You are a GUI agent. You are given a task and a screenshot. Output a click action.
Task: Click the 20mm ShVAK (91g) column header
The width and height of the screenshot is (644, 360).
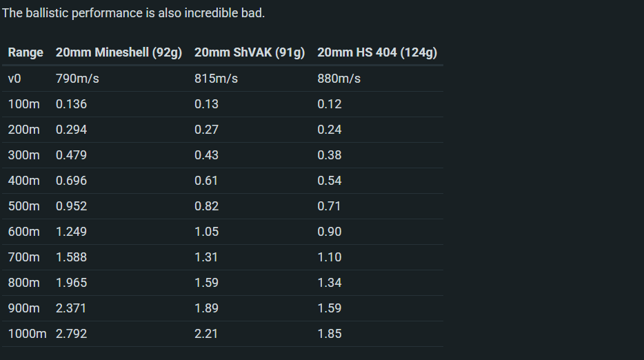pos(249,52)
